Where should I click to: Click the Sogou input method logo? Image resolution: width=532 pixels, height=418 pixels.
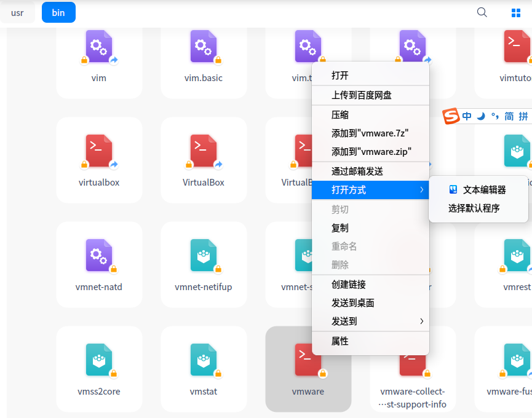451,116
